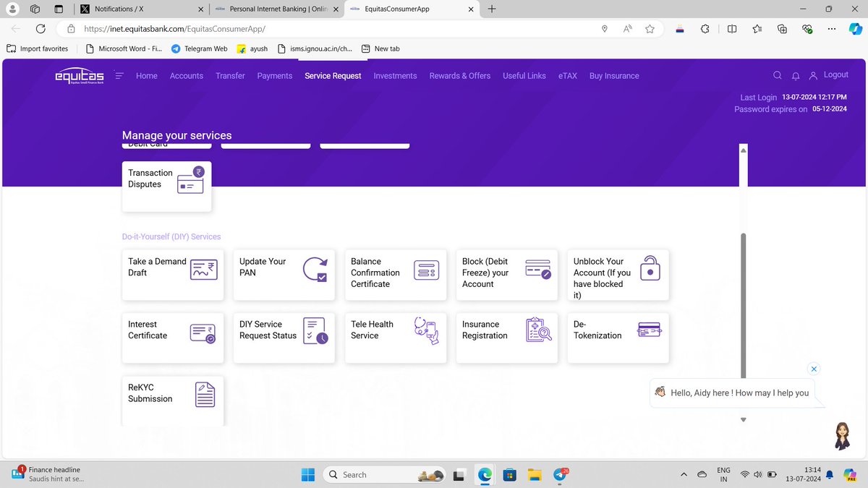
Task: Open File Explorer from the taskbar
Action: coord(535,474)
